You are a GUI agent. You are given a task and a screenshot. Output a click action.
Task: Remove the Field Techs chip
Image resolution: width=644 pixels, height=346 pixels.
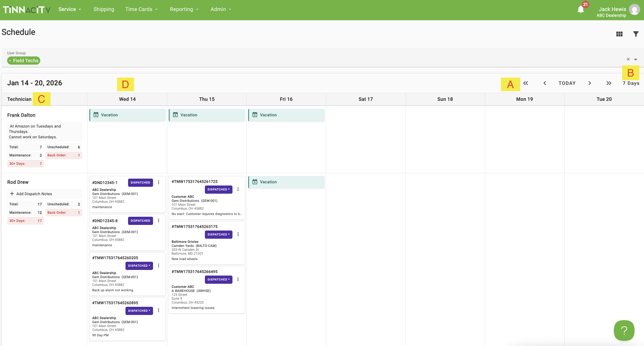pos(10,61)
